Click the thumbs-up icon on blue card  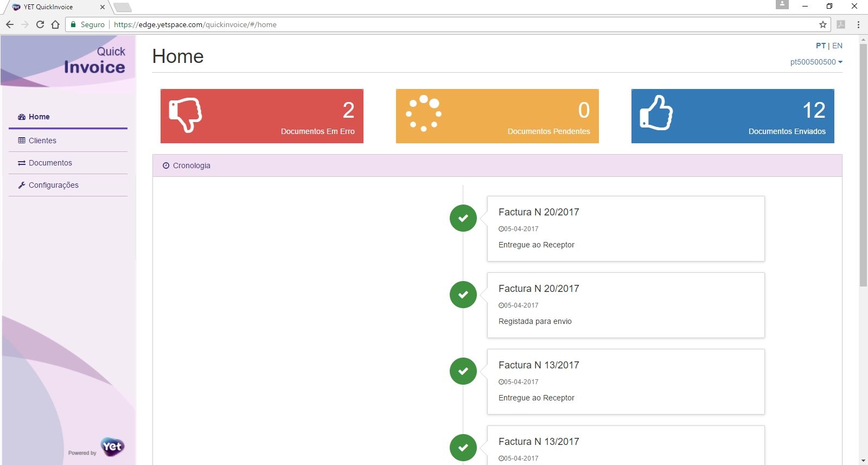(656, 113)
